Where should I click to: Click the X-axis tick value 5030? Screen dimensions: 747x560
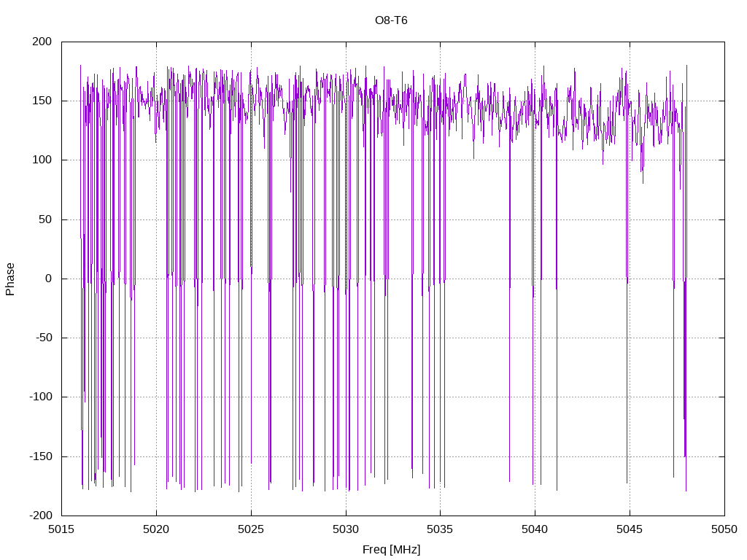(346, 529)
